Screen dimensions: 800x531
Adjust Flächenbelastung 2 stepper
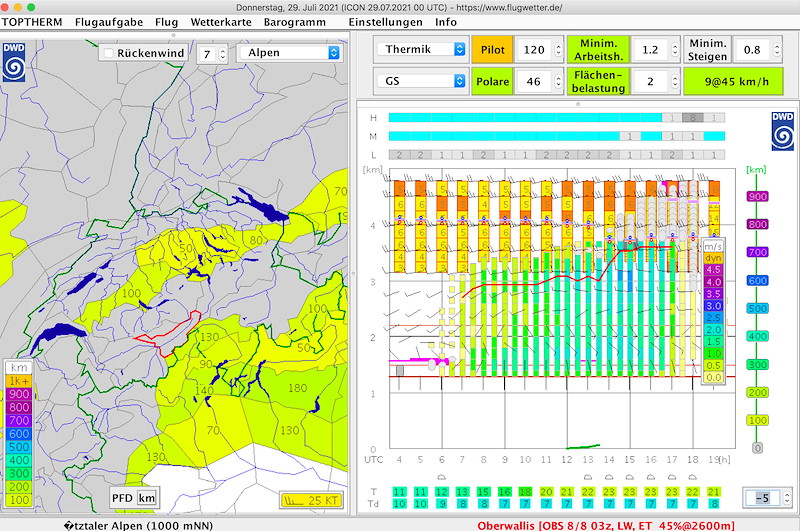coord(675,81)
